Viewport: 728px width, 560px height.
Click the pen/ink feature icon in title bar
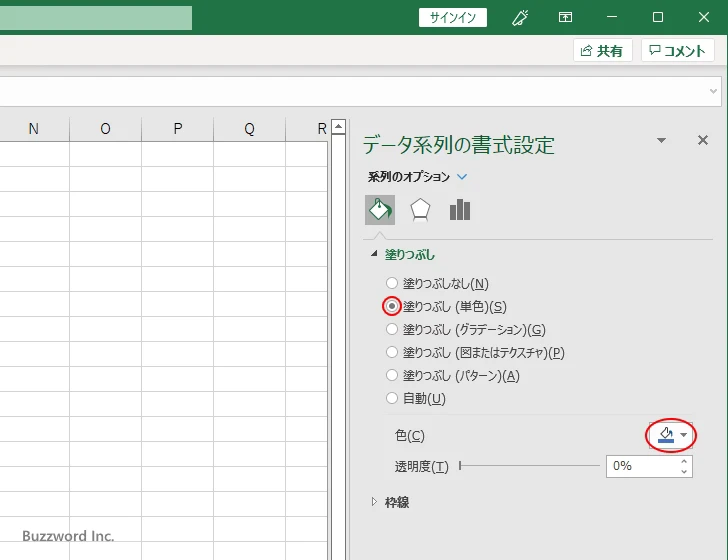(520, 18)
